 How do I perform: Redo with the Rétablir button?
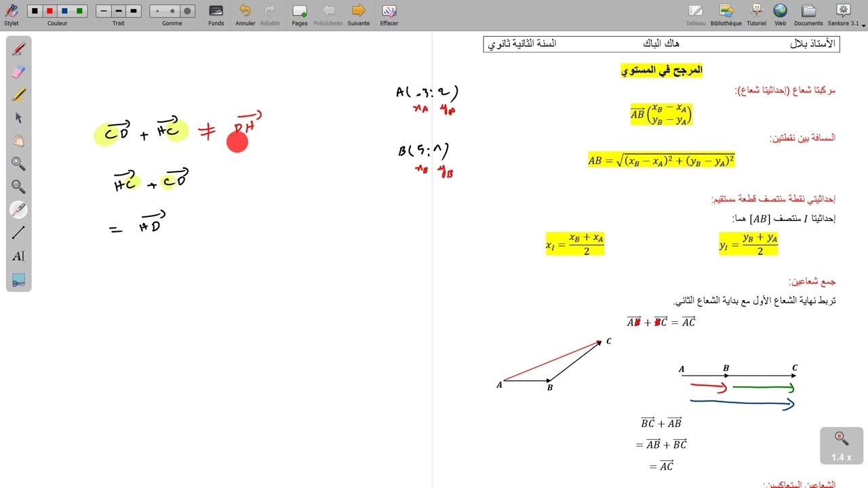tap(270, 14)
